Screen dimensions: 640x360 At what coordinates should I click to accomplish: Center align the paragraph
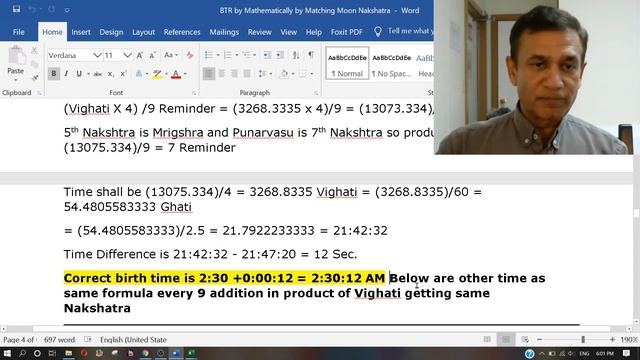click(222, 74)
